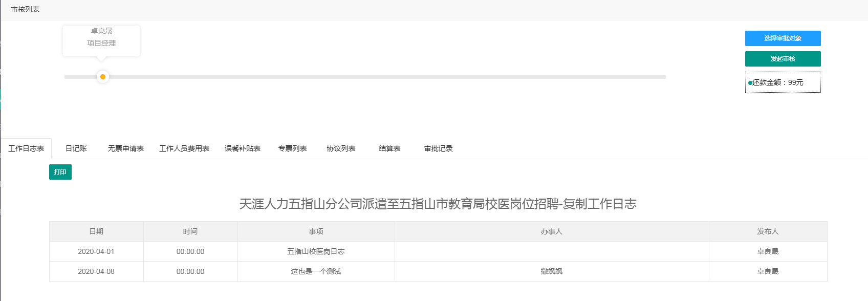Click the gray approval progress bar

pyautogui.click(x=365, y=77)
